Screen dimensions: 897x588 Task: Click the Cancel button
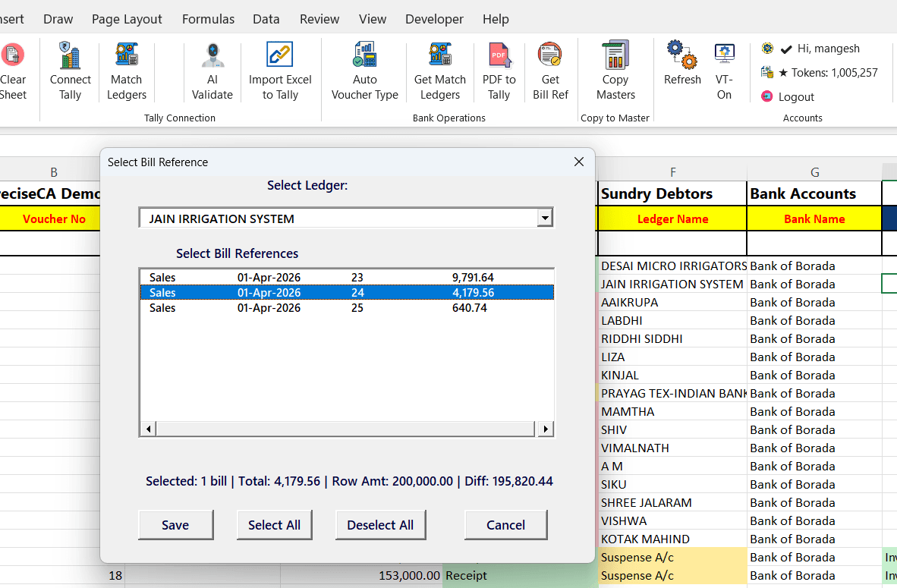(505, 524)
